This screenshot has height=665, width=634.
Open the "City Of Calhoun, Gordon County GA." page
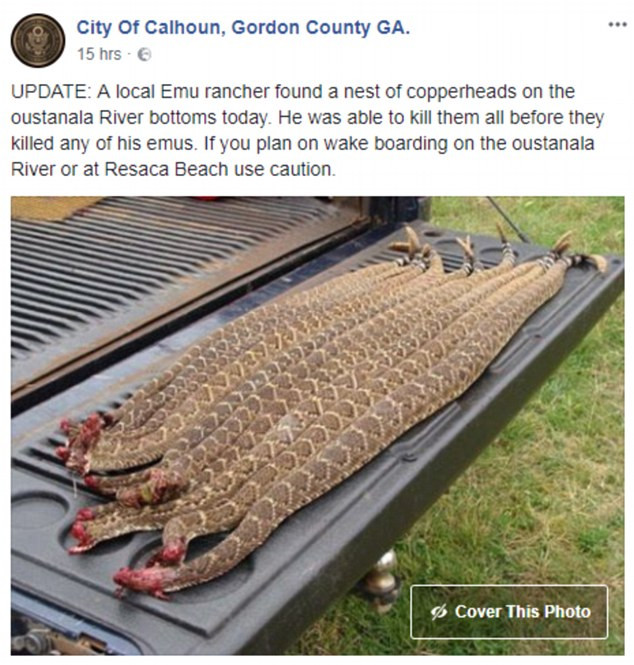(243, 28)
